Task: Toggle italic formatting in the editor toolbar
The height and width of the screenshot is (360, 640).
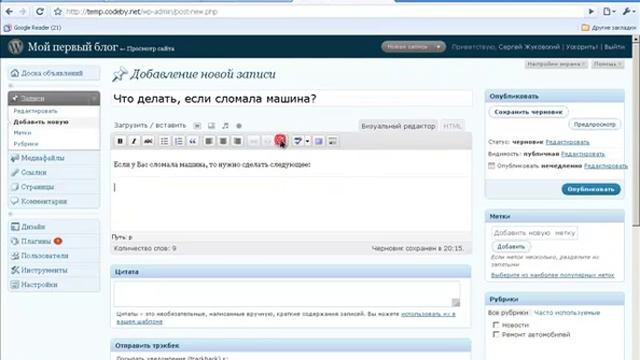Action: [x=134, y=141]
